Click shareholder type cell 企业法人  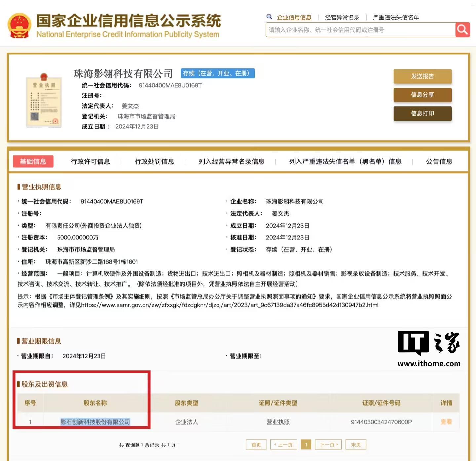pyautogui.click(x=187, y=422)
